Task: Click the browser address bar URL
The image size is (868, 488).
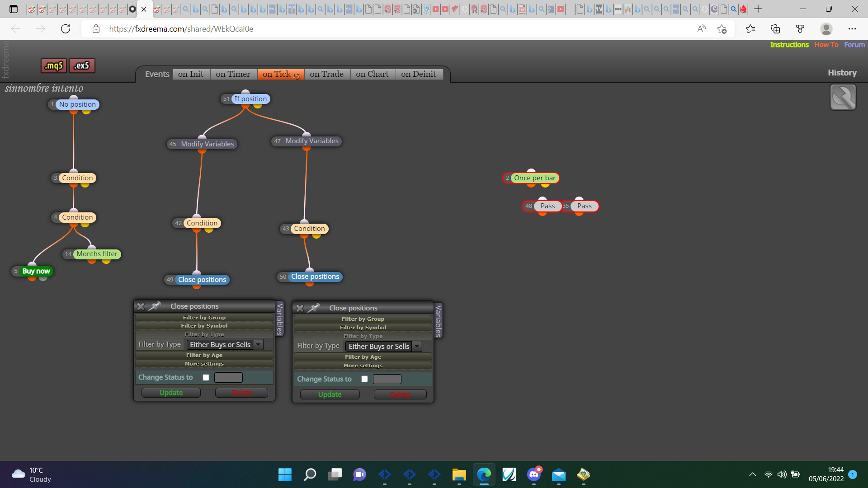Action: tap(181, 29)
